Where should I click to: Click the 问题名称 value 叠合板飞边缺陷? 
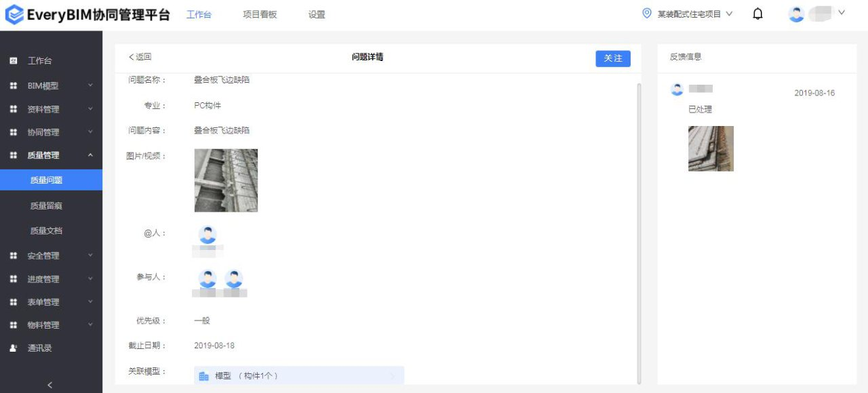tap(222, 80)
